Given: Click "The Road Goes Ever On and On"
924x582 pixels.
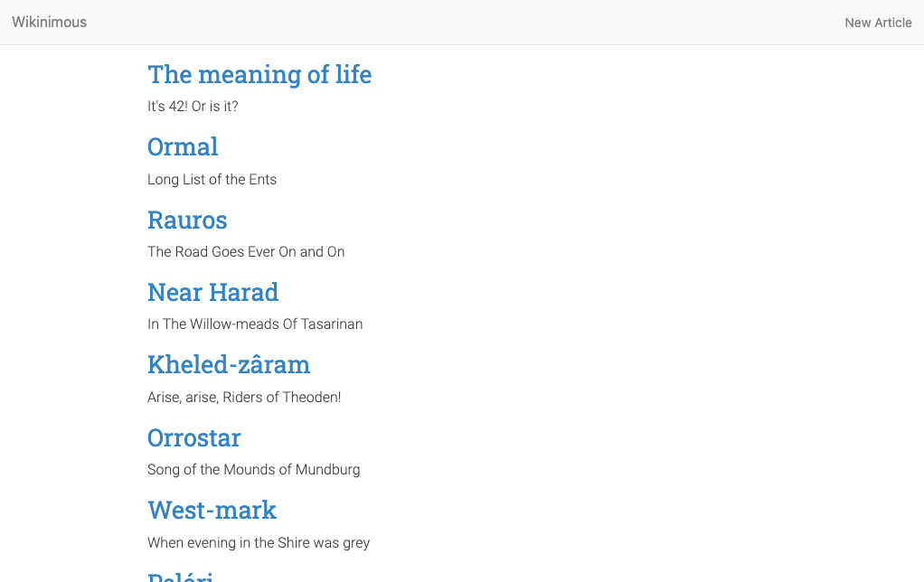Looking at the screenshot, I should point(246,251).
